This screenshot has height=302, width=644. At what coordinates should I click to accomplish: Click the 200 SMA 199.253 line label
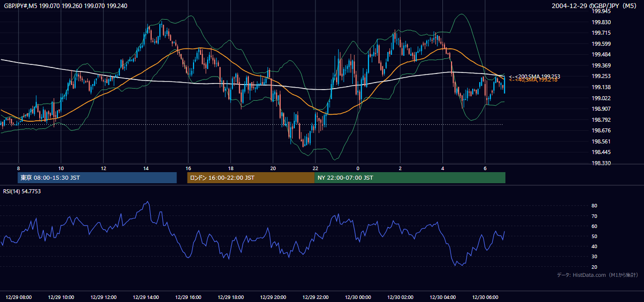coord(534,77)
